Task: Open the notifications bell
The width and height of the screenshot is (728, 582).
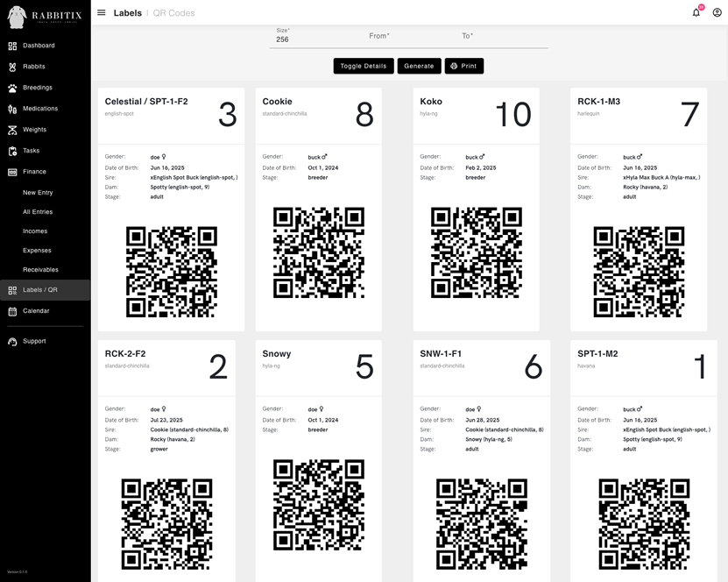Action: 695,12
